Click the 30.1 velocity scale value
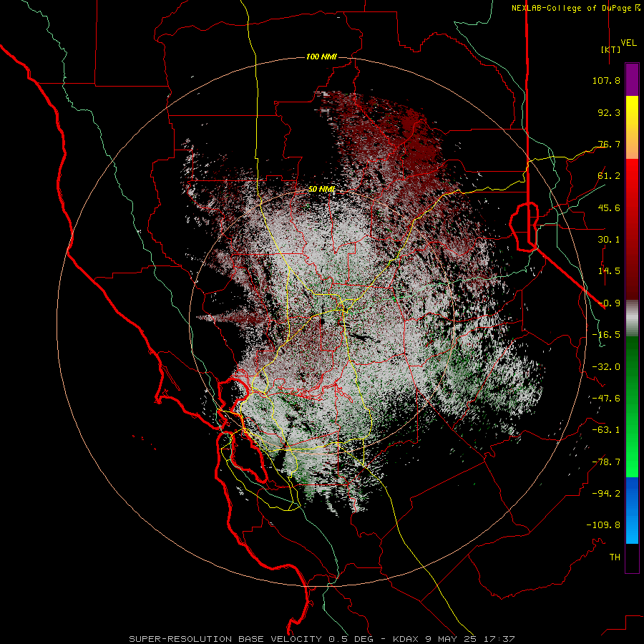 (x=609, y=240)
